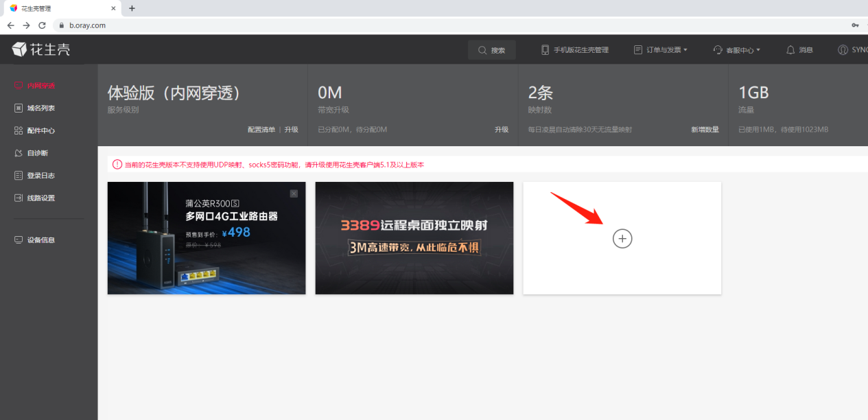Add a new mapping with plus button
868x420 pixels.
(x=622, y=239)
